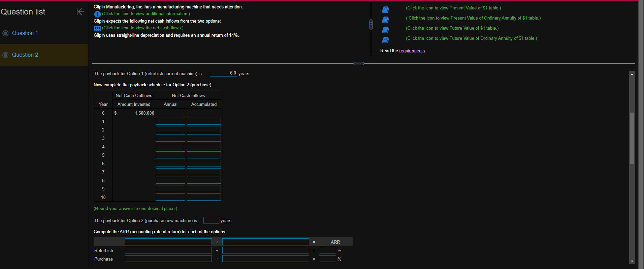Select Question 2 in the list
644x269 pixels.
(x=25, y=55)
